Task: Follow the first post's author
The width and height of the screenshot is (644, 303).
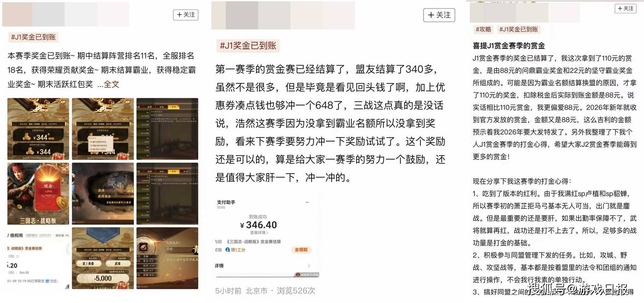Action: 186,15
